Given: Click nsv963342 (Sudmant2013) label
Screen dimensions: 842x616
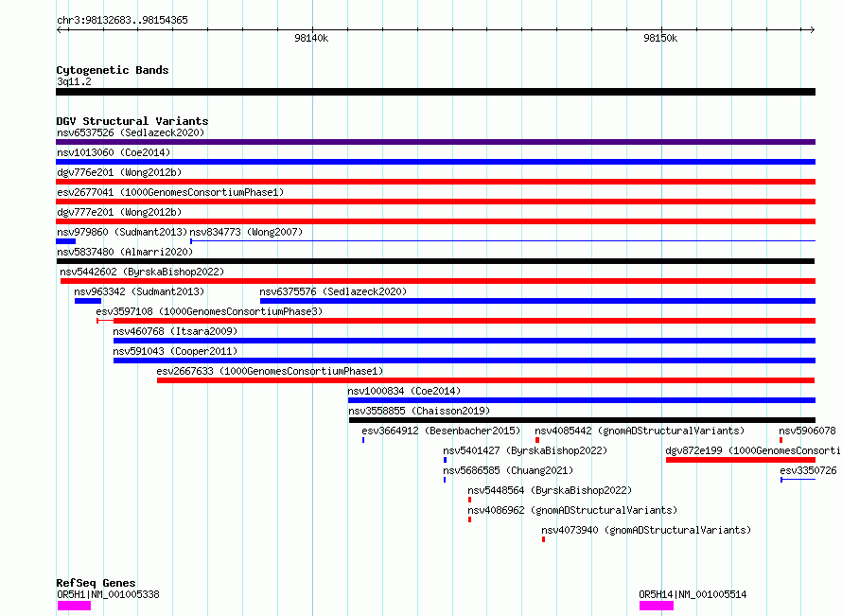Looking at the screenshot, I should coord(139,291).
